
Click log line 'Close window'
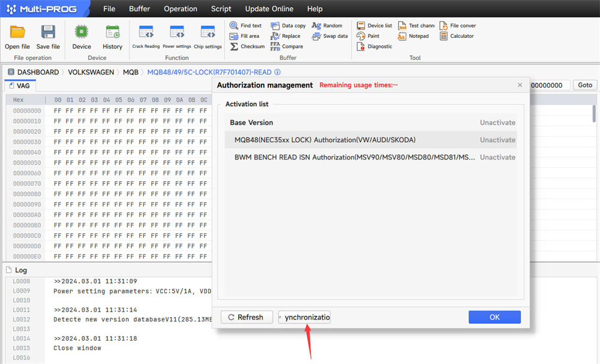pos(77,348)
